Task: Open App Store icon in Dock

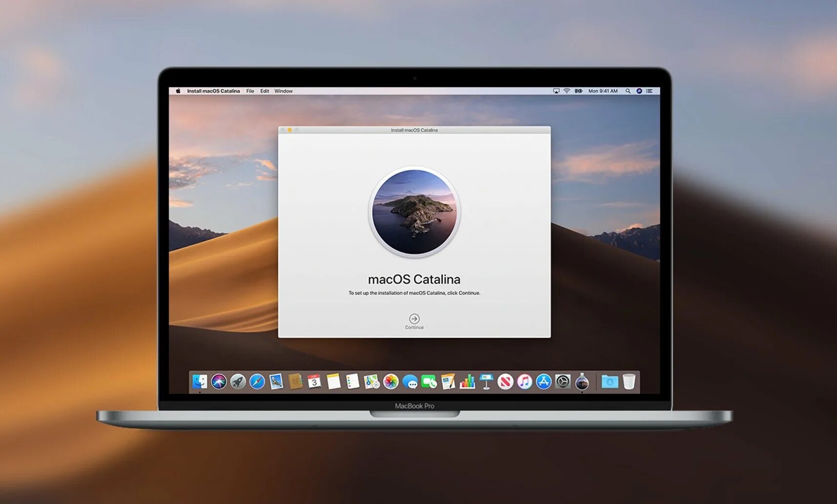Action: click(x=543, y=382)
